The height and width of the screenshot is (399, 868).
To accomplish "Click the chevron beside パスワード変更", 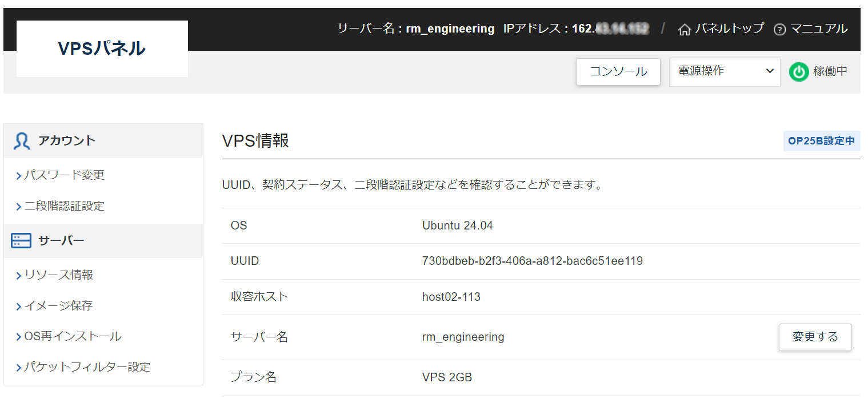I will 17,175.
